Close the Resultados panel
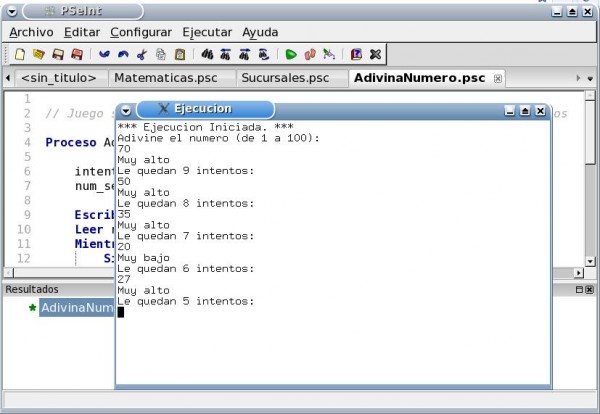The image size is (600, 414). click(x=590, y=289)
